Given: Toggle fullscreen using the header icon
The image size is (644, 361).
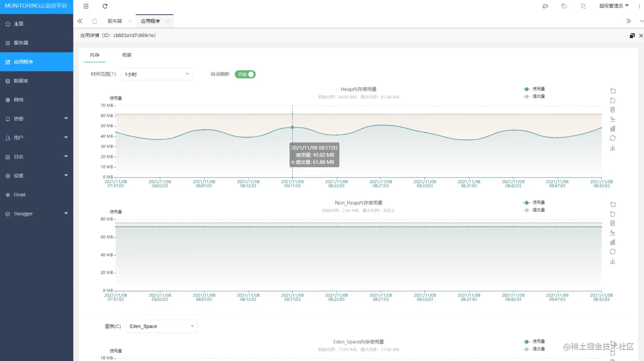Looking at the screenshot, I should pyautogui.click(x=583, y=6).
